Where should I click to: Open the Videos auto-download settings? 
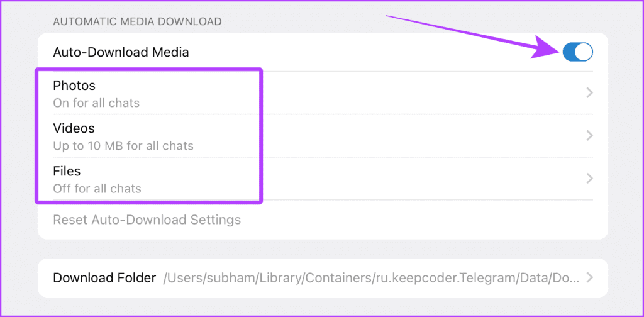click(323, 136)
